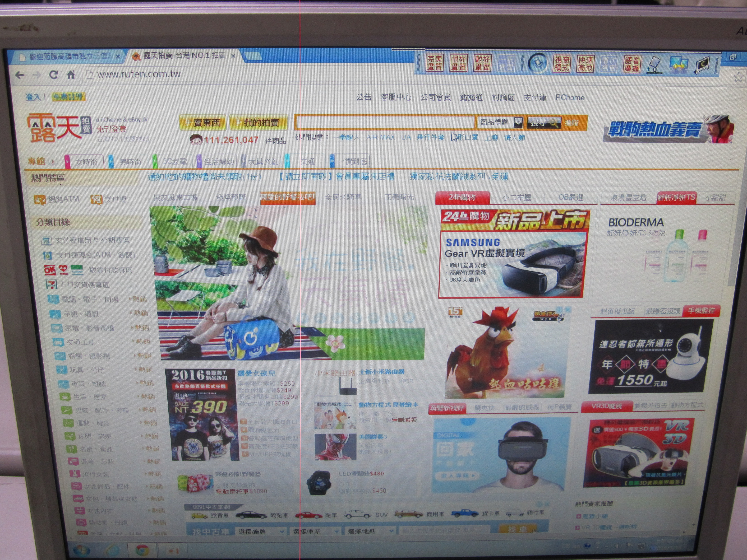Click the Chrome home icon
747x560 pixels.
(71, 75)
